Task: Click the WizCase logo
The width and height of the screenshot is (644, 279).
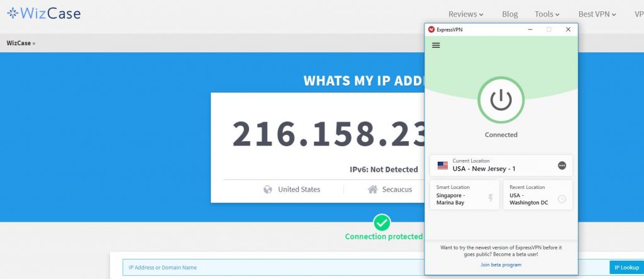Action: point(43,14)
